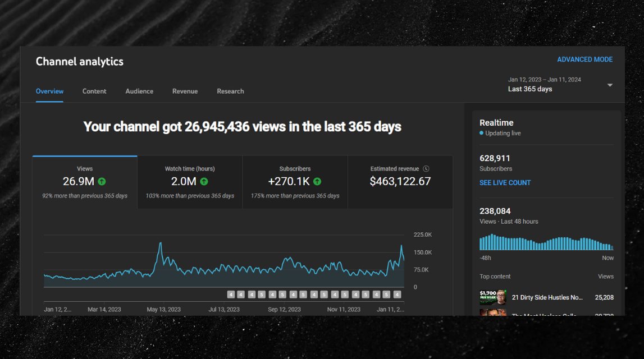This screenshot has height=359, width=644.
Task: Click the ADVANCED MODE link
Action: [x=584, y=59]
